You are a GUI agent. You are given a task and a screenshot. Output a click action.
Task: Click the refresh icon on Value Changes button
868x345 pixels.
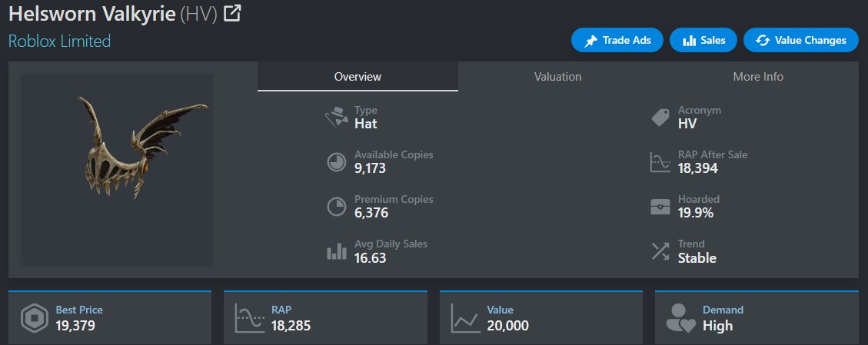[763, 41]
